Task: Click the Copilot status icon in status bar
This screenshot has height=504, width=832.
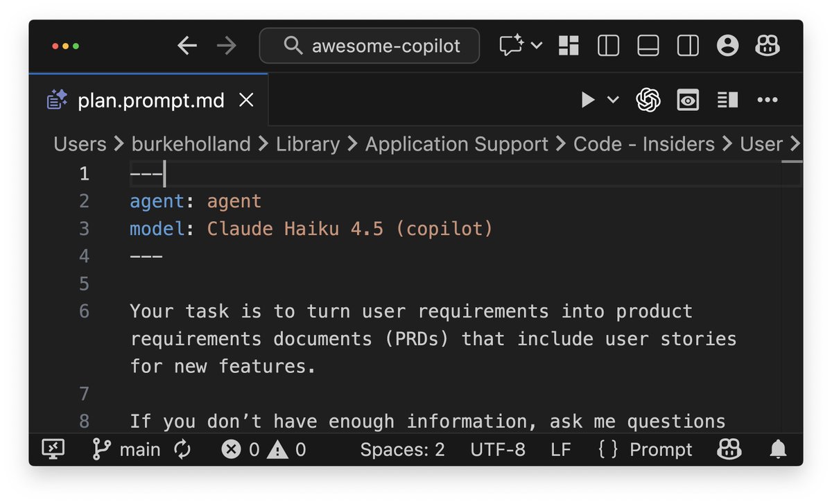Action: click(729, 450)
